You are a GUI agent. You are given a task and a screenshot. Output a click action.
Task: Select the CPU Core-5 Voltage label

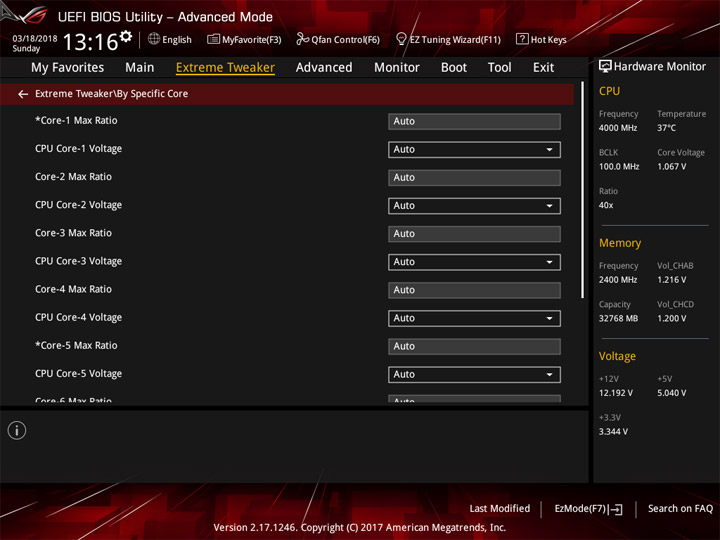(79, 374)
